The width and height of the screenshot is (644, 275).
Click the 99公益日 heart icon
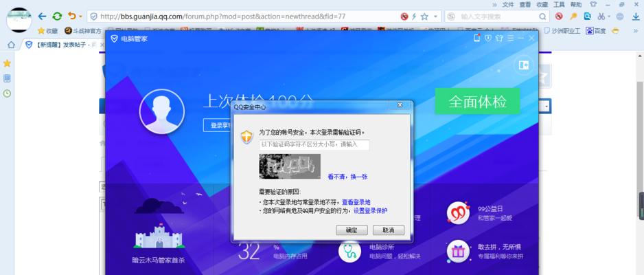click(459, 213)
